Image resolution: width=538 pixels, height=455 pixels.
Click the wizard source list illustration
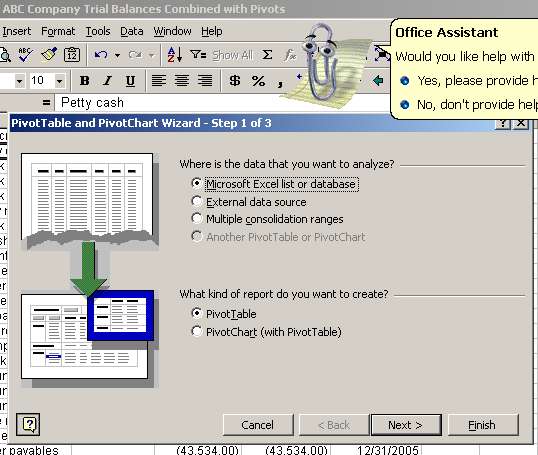[89, 201]
